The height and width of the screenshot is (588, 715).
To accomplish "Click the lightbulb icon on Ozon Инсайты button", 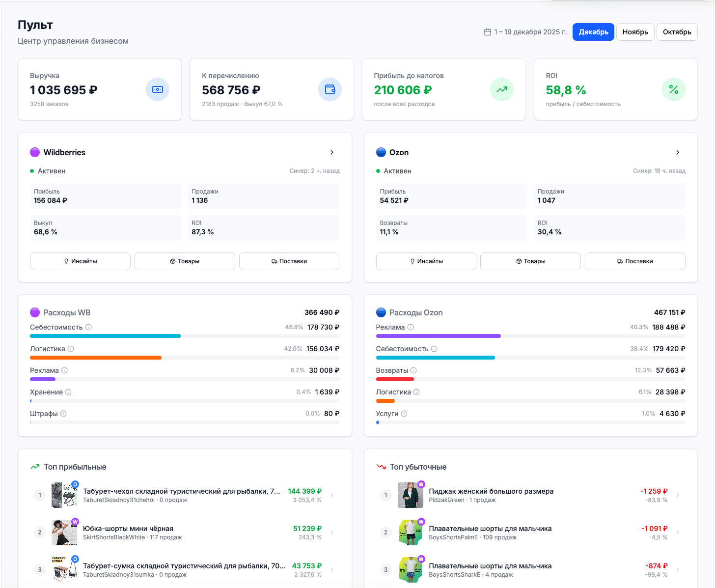I will (412, 261).
